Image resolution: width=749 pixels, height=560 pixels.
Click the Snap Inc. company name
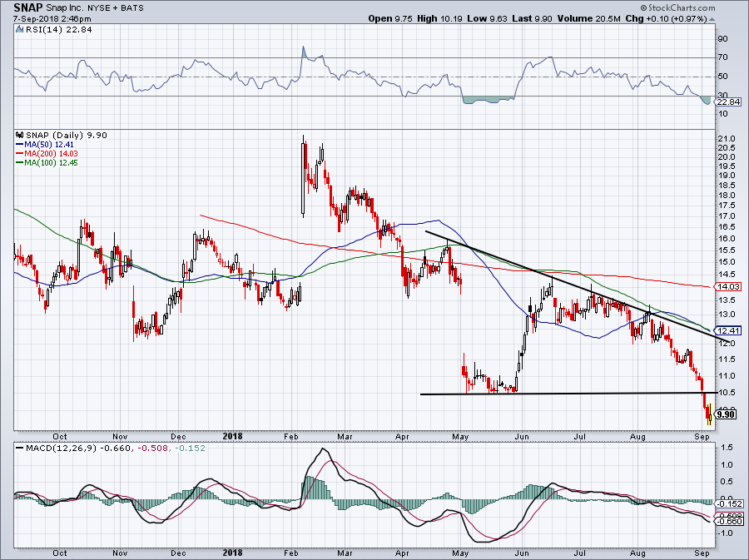pos(64,8)
